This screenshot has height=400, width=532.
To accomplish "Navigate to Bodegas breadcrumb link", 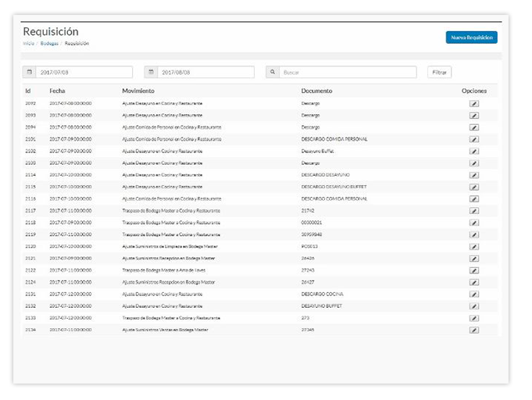I will [49, 44].
